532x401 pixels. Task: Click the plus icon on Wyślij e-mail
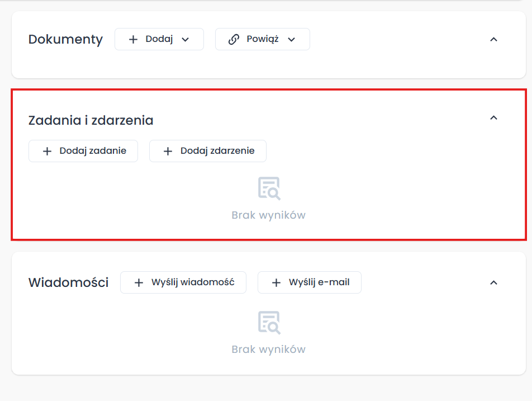click(276, 282)
